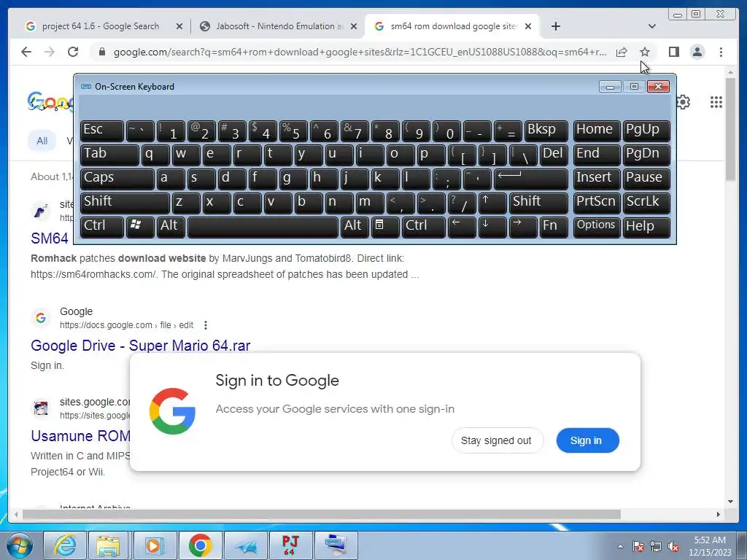Toggle left Ctrl on On-Screen Keyboard
The image size is (747, 560).
102,227
